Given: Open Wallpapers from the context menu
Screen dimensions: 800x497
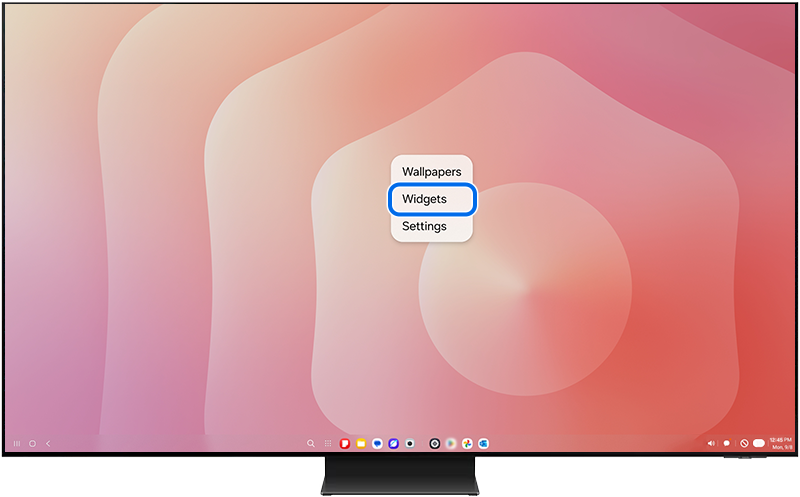Looking at the screenshot, I should pyautogui.click(x=431, y=172).
